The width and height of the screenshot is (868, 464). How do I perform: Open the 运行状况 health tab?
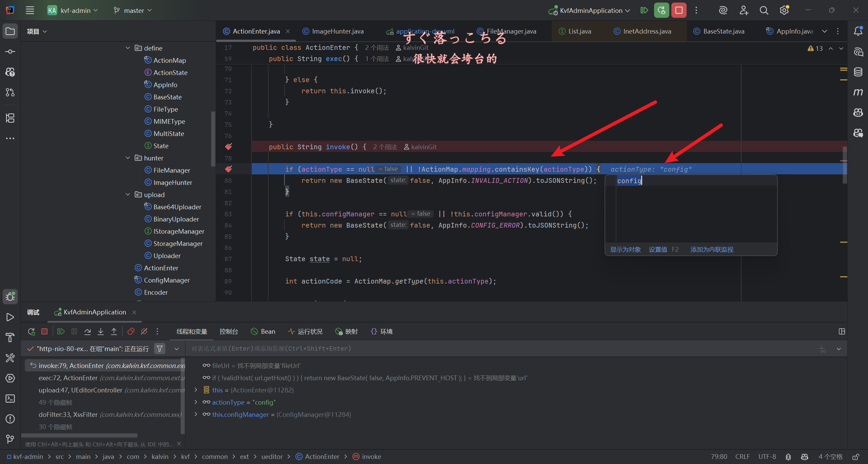[x=305, y=331]
